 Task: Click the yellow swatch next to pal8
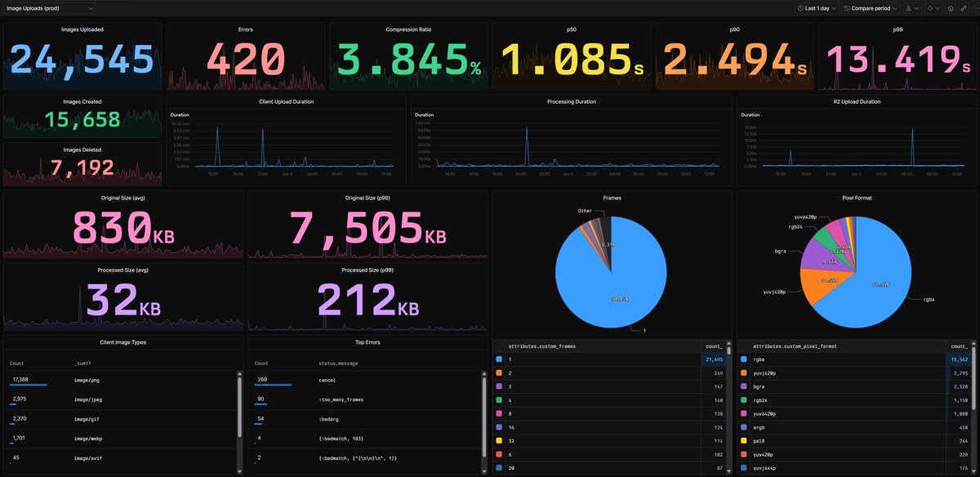(x=745, y=439)
